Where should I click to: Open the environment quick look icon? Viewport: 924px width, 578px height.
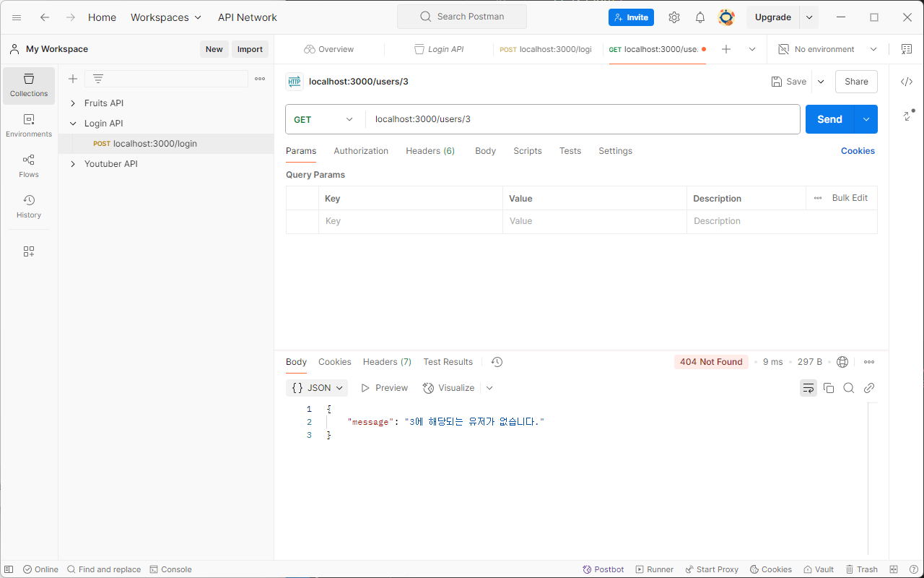pyautogui.click(x=907, y=49)
